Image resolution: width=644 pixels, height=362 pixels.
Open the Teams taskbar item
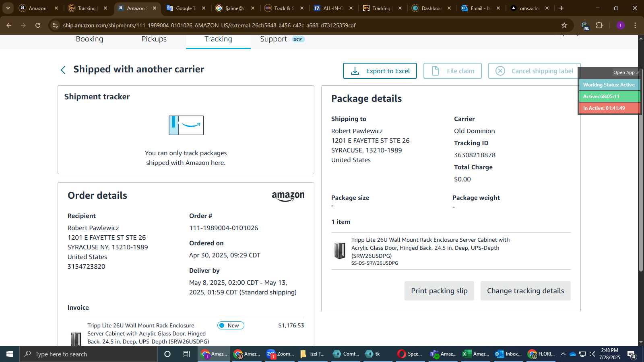[443, 354]
